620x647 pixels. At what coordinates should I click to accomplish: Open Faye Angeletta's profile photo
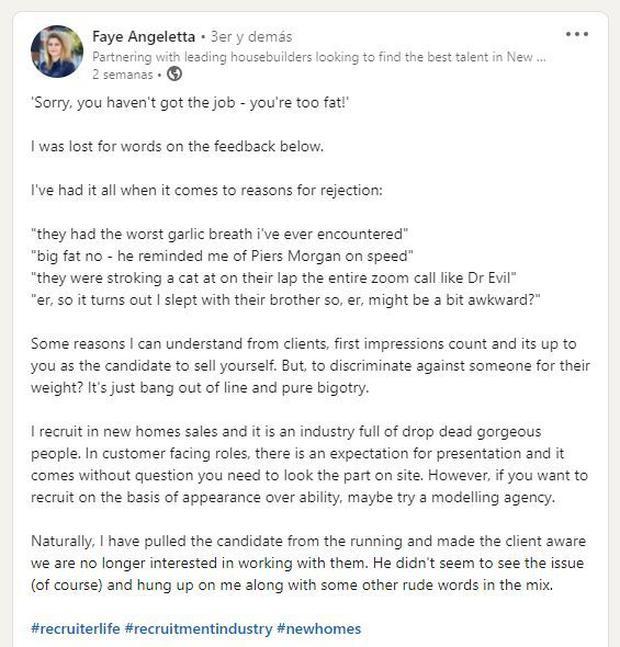coord(57,51)
